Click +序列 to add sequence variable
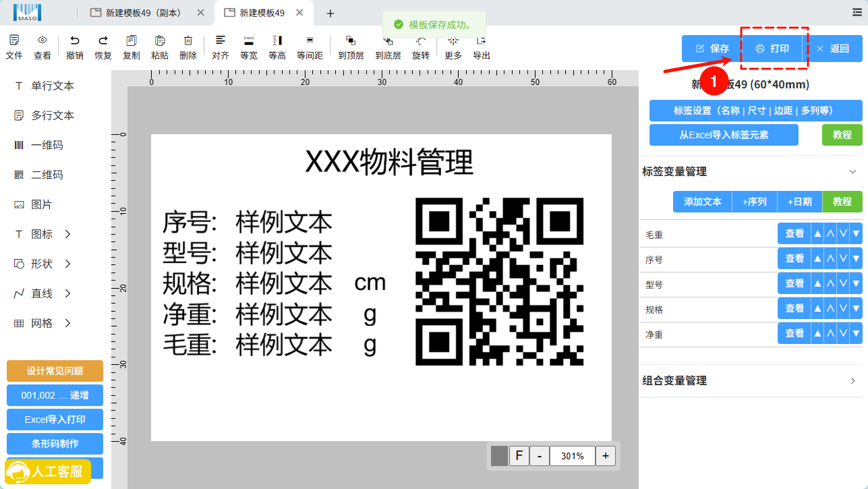This screenshot has height=489, width=868. [x=755, y=202]
